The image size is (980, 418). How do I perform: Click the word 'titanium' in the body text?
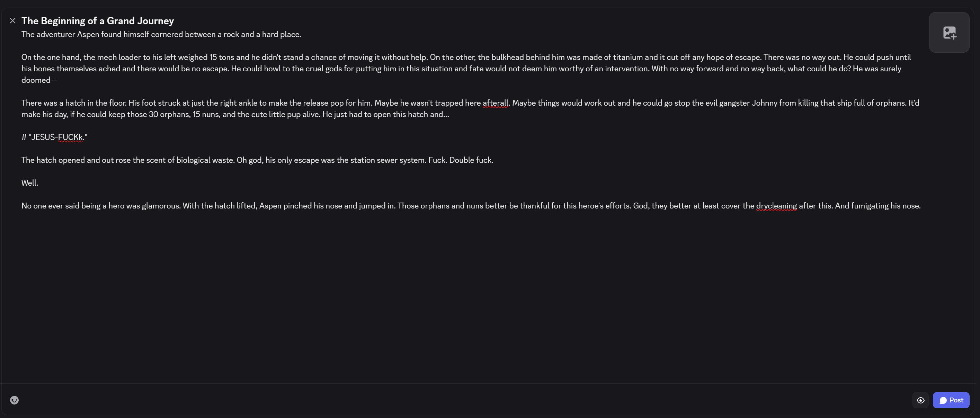[628, 57]
